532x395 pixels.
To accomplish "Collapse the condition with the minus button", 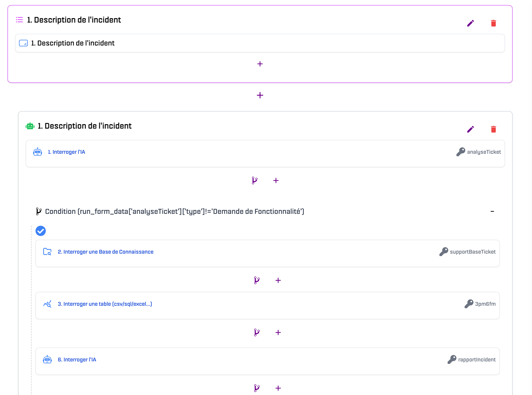I will (x=492, y=211).
